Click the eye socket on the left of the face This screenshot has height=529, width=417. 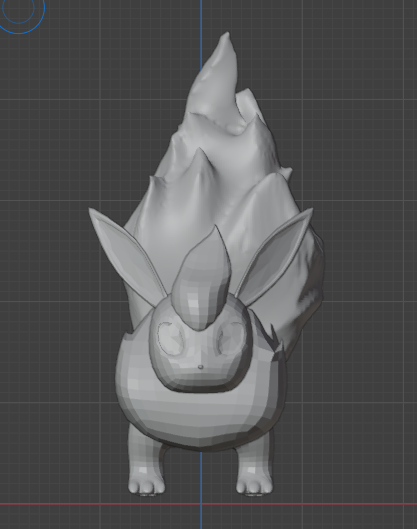[x=171, y=338]
